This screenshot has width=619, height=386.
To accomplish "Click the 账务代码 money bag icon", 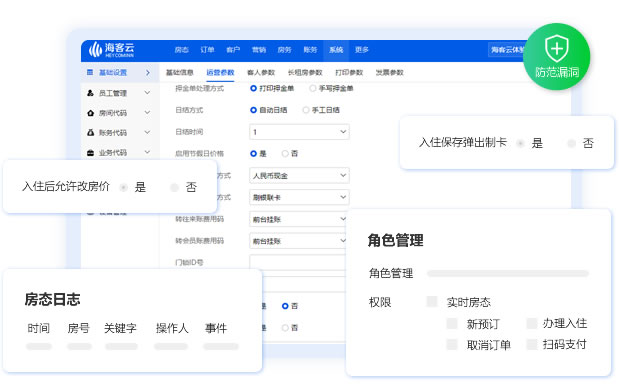I will [90, 133].
